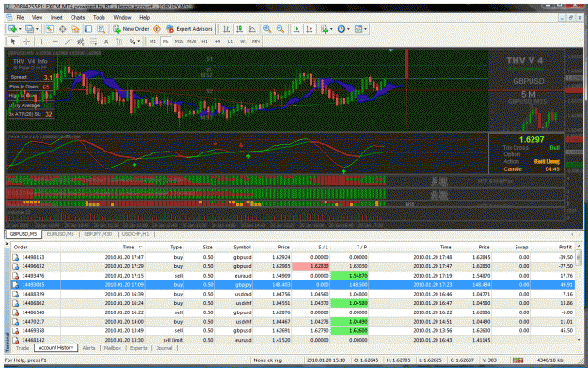588x368 pixels.
Task: Open the Trade tab in Terminal
Action: point(23,348)
